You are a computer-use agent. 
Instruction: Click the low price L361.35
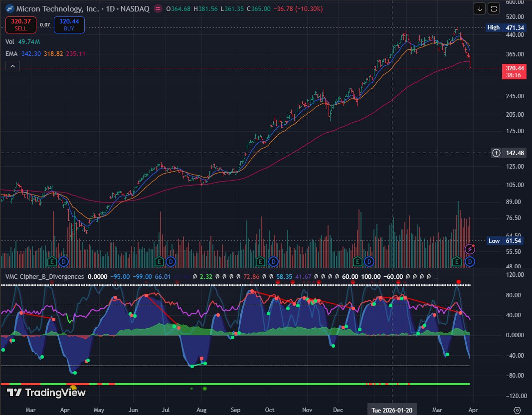click(x=232, y=9)
